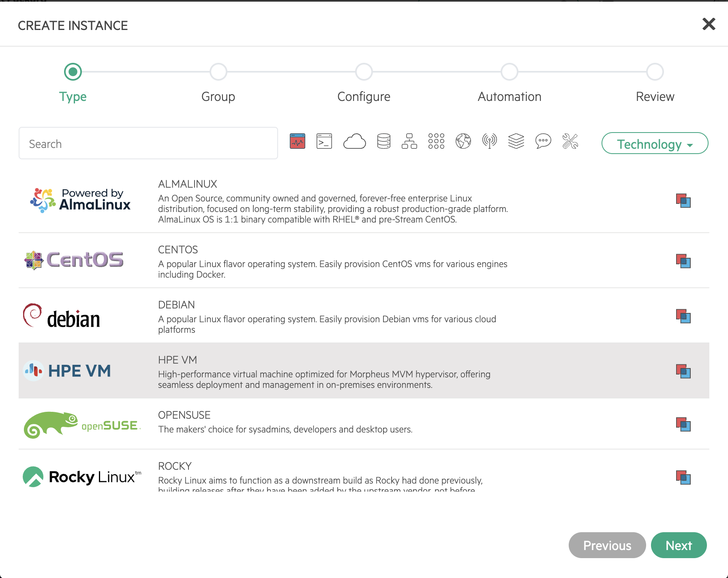Viewport: 728px width, 578px height.
Task: Open the Technology dropdown
Action: 654,144
